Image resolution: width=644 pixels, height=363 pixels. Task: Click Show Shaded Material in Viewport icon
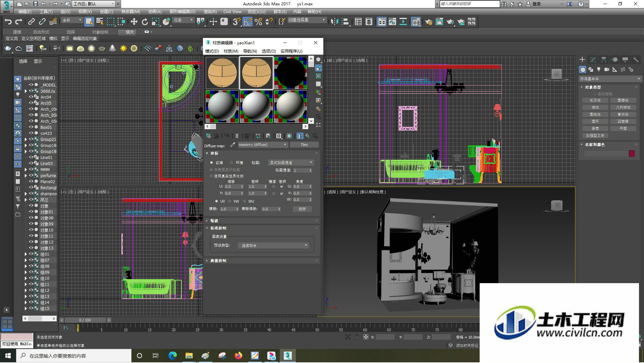click(289, 136)
